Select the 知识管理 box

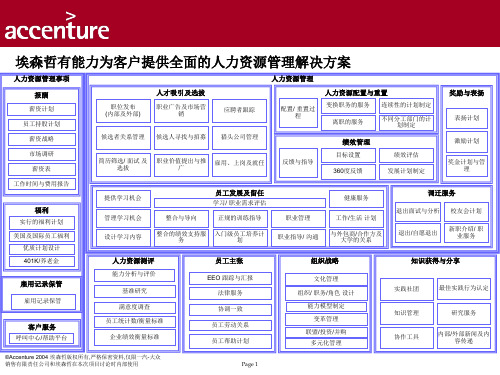407,313
